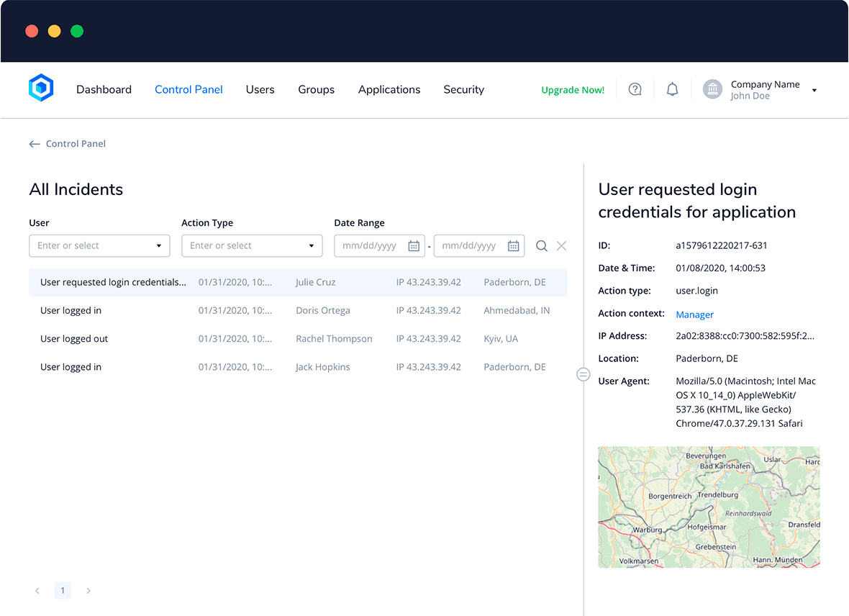Open notifications bell icon

(672, 89)
